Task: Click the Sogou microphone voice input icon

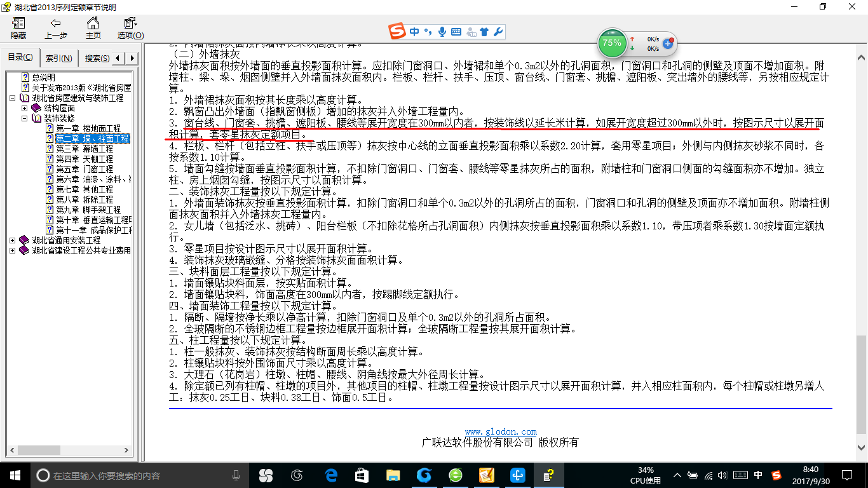Action: (x=442, y=32)
